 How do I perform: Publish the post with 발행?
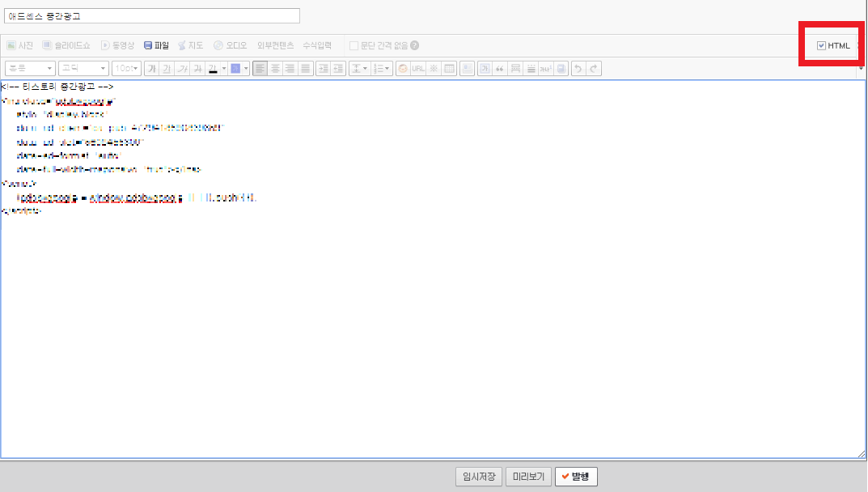coord(576,477)
